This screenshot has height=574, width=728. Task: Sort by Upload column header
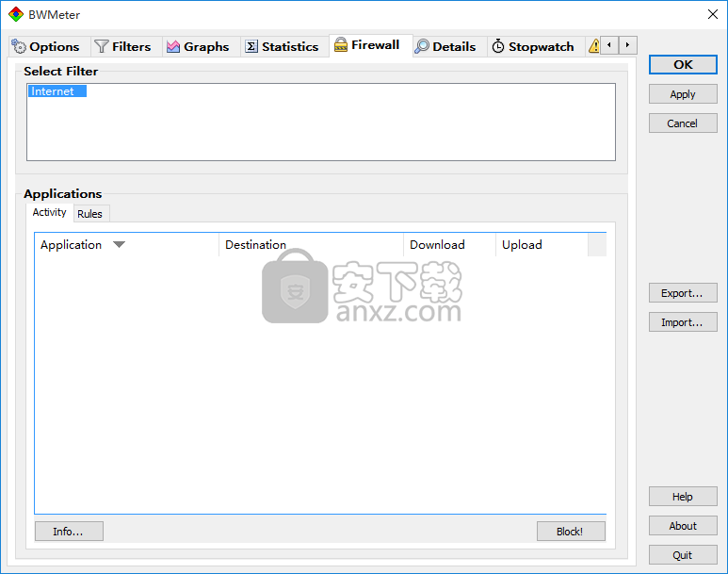pos(542,244)
